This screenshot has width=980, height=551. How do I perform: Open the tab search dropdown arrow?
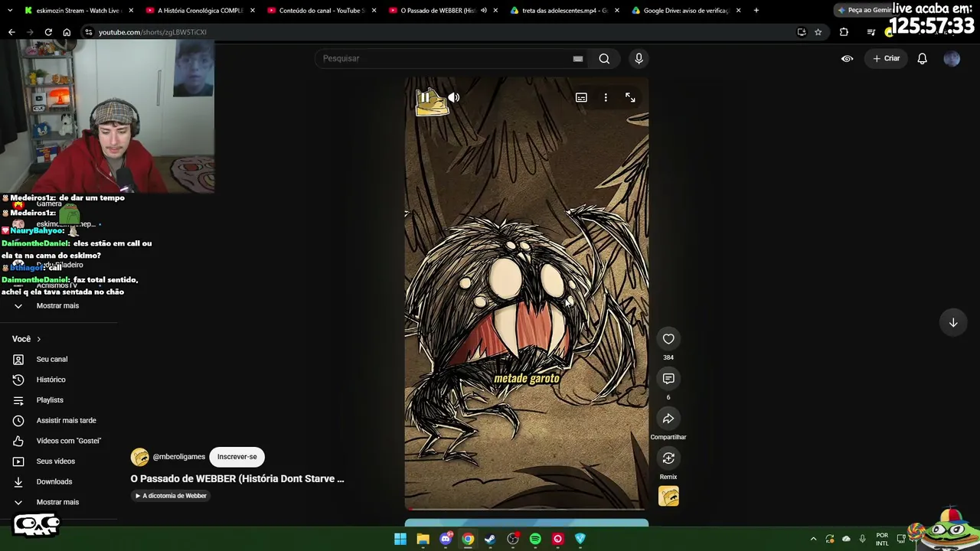click(10, 11)
